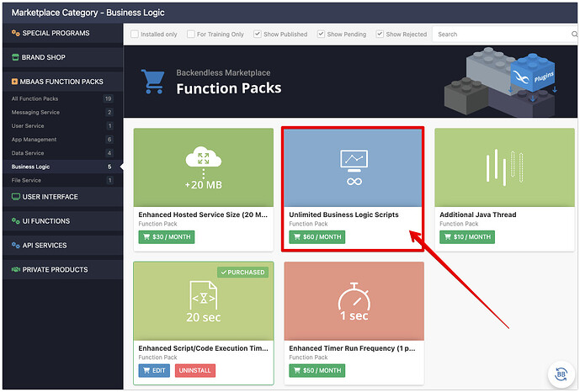Click the UI Functions gears icon
Image resolution: width=580 pixels, height=392 pixels.
(x=15, y=221)
